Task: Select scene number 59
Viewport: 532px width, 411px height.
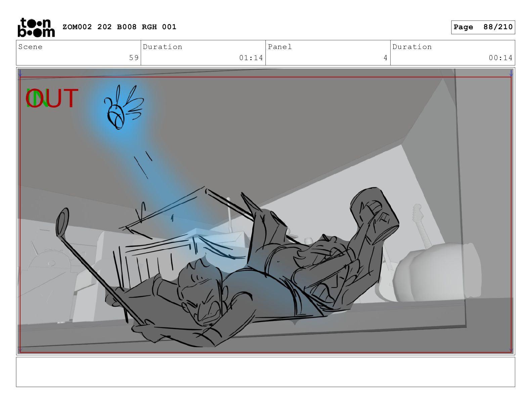Action: click(x=134, y=58)
